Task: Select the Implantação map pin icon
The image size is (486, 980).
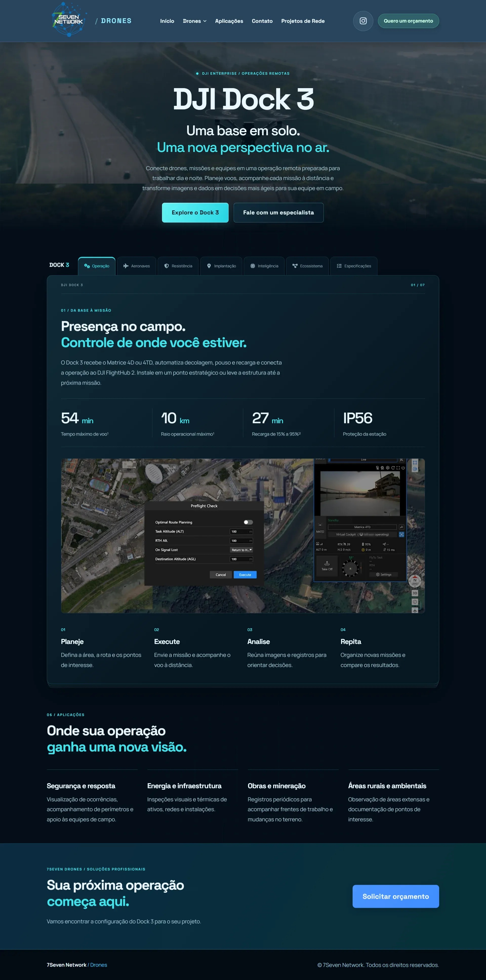Action: tap(209, 266)
